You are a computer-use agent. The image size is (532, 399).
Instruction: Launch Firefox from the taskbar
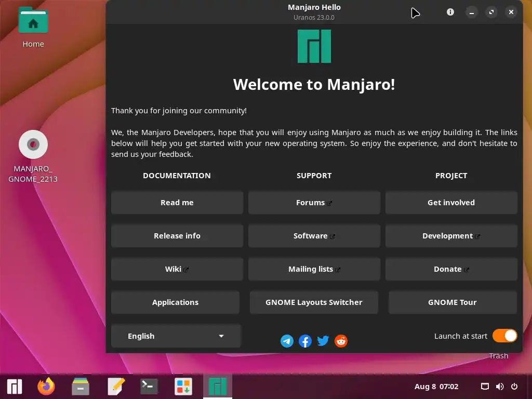click(x=46, y=386)
